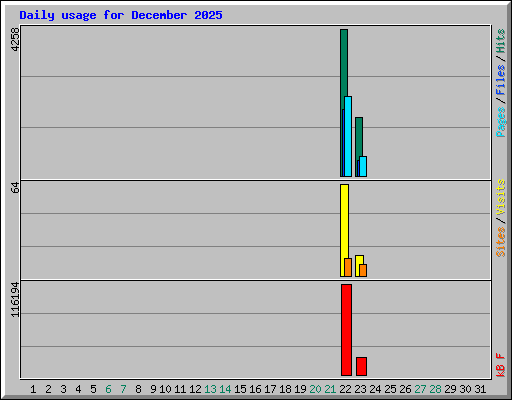Screen dimensions: 512x400
Task: Click day label 10 on x-axis
Action: pos(165,389)
